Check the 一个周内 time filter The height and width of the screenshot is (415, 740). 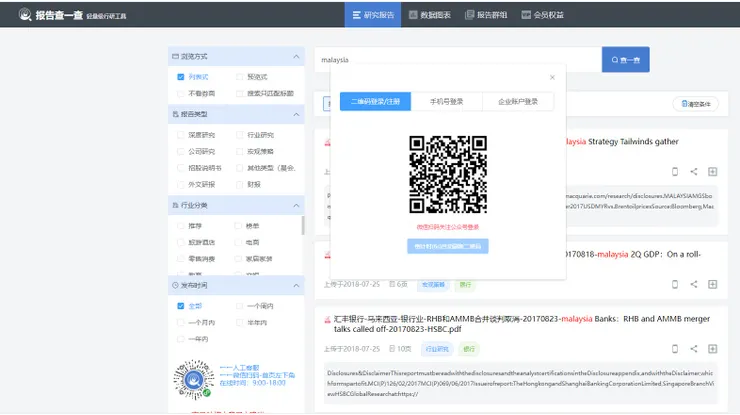click(239, 306)
